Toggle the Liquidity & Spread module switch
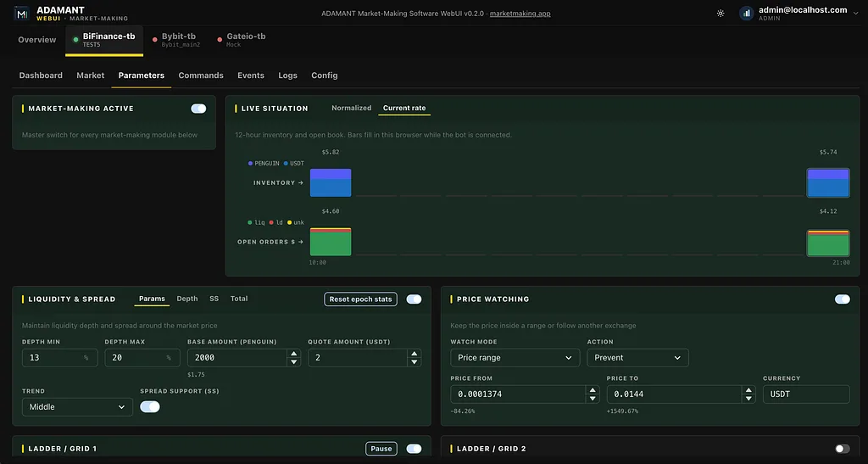The height and width of the screenshot is (464, 868). (x=414, y=299)
